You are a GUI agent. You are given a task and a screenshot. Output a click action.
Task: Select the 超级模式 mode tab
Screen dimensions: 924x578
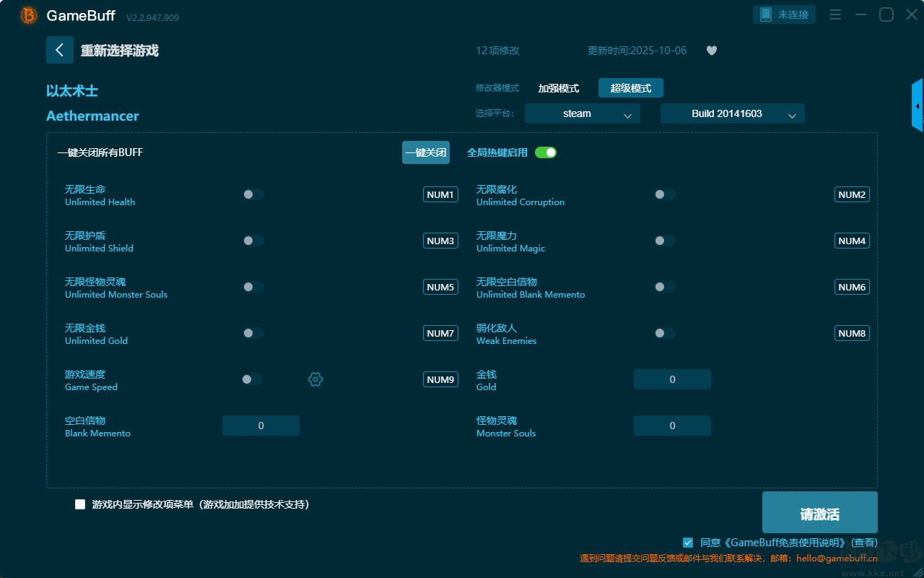630,88
